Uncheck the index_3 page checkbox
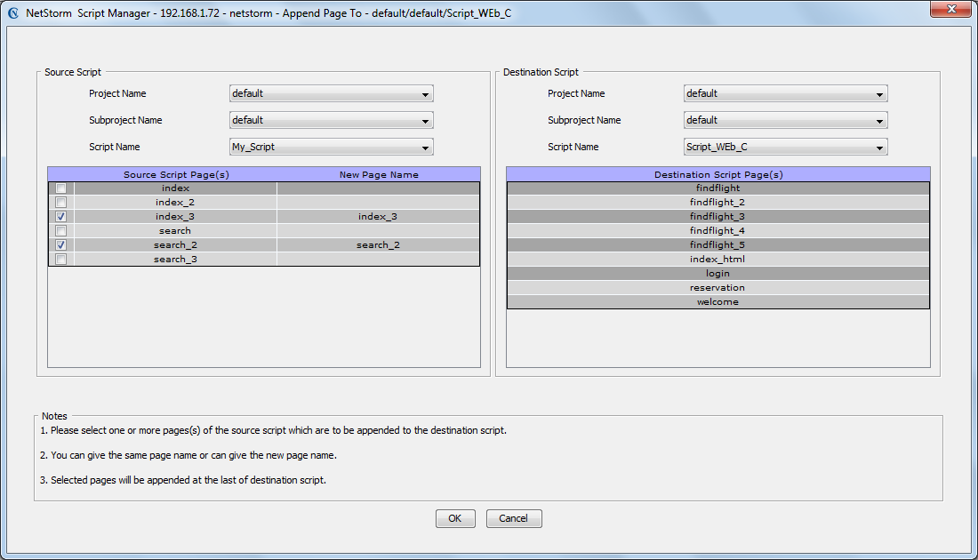Screen dimensions: 978x560 tap(61, 216)
